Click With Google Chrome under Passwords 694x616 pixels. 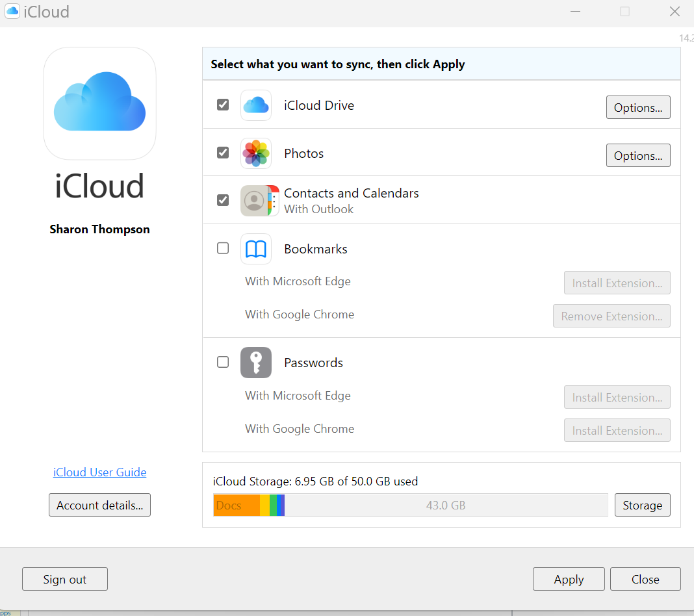pos(300,428)
